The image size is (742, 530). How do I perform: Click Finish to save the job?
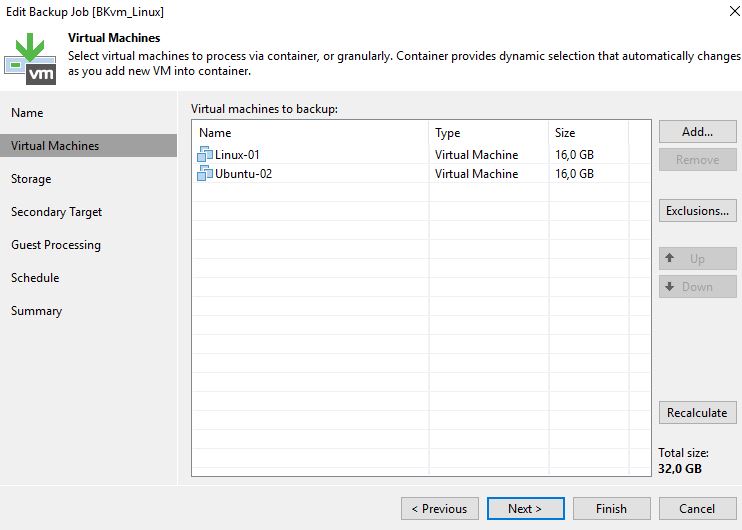click(x=611, y=509)
